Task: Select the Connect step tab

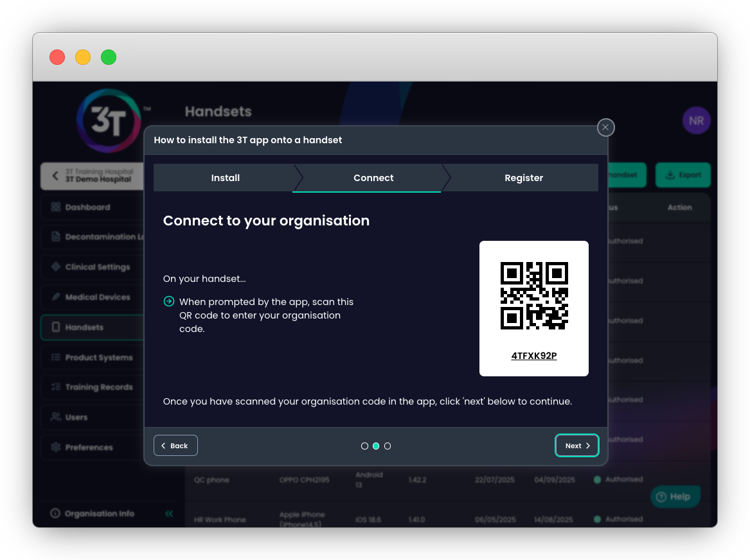Action: pos(373,178)
